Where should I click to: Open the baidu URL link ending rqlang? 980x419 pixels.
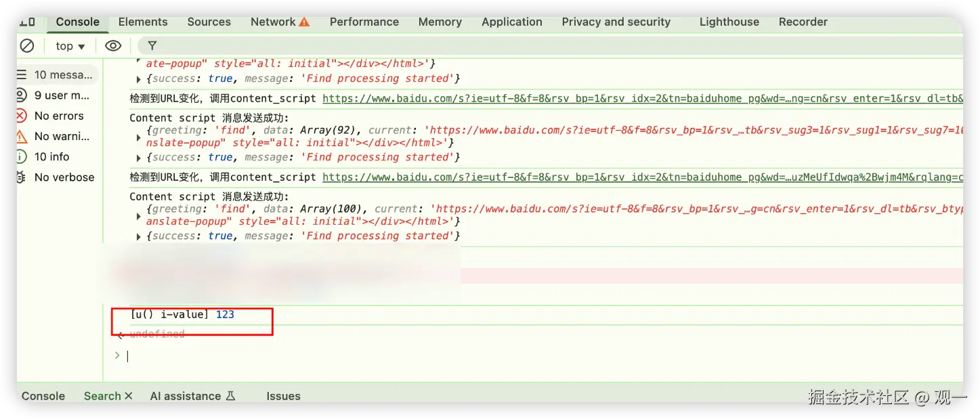coord(643,177)
